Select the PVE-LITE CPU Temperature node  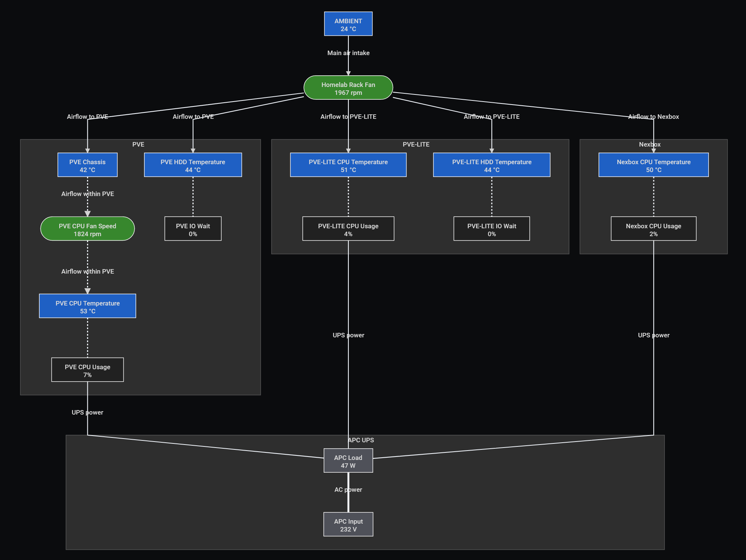(x=348, y=165)
